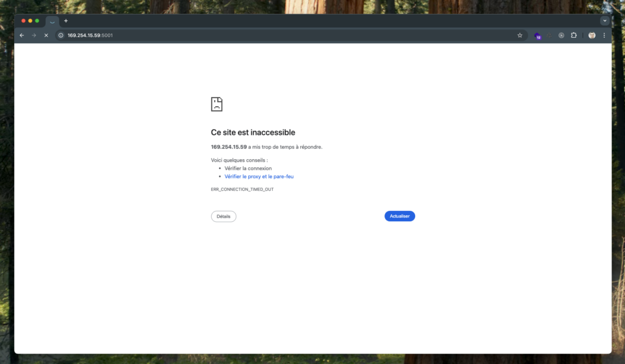The height and width of the screenshot is (364, 625).
Task: Open the user profile avatar
Action: pyautogui.click(x=591, y=35)
